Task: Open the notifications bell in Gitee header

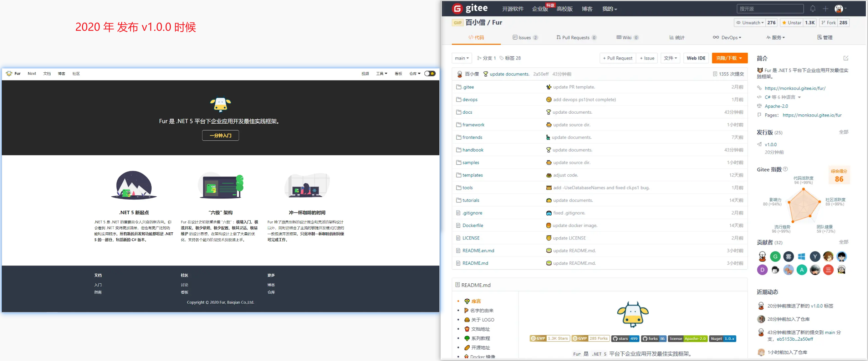Action: [x=813, y=9]
